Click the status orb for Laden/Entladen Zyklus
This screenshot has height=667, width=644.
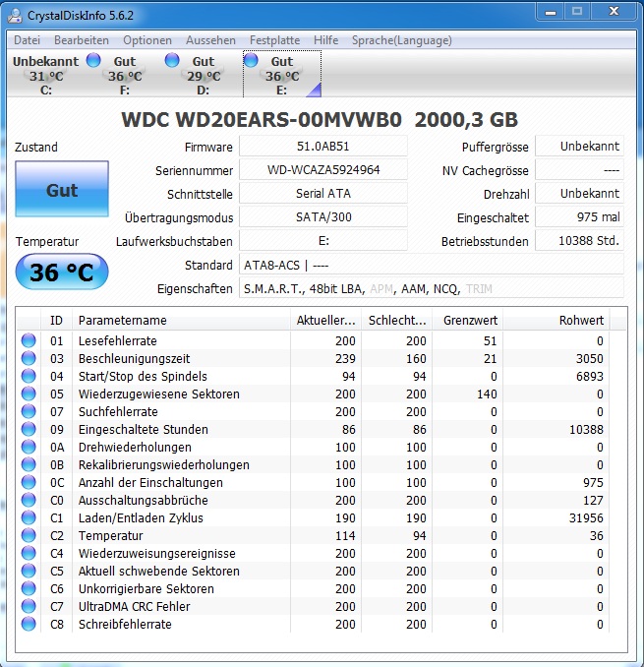(x=29, y=517)
